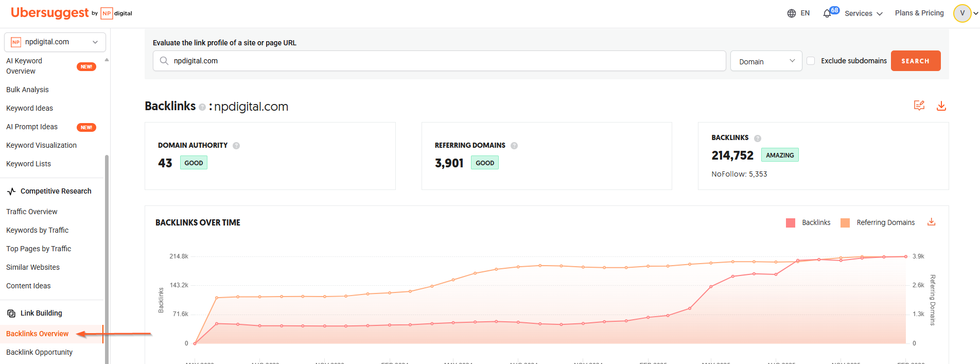
Task: Click the GOOD badge under Domain Authority
Action: (194, 163)
